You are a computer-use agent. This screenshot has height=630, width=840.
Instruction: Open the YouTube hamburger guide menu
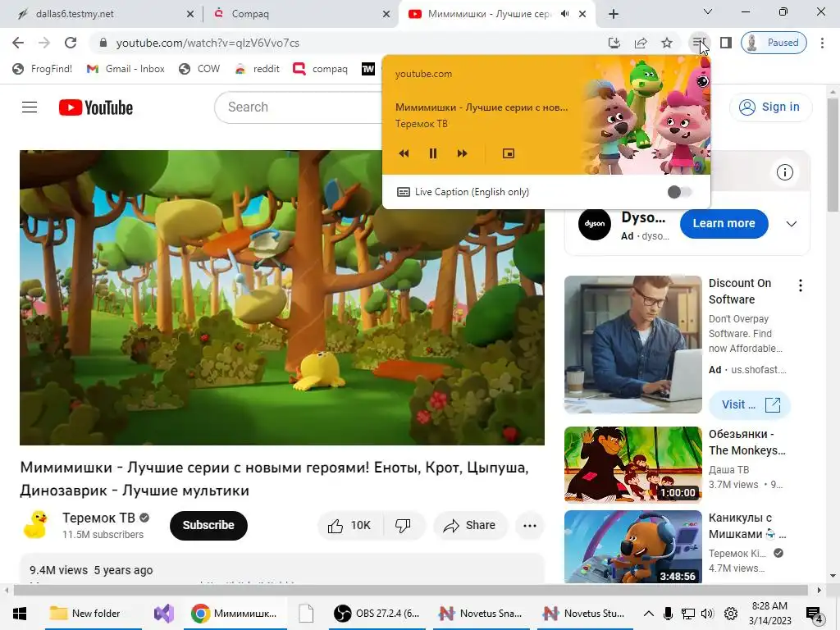pos(30,107)
